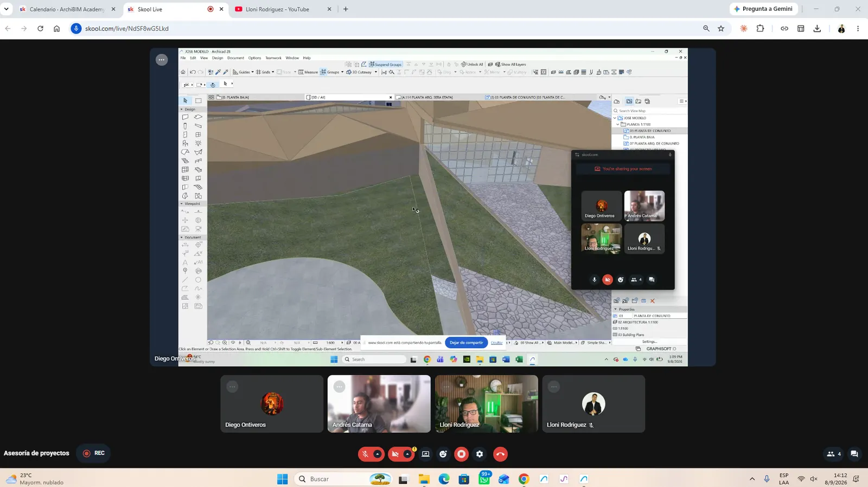
Task: Turn on camera in Skool control bar
Action: (395, 454)
